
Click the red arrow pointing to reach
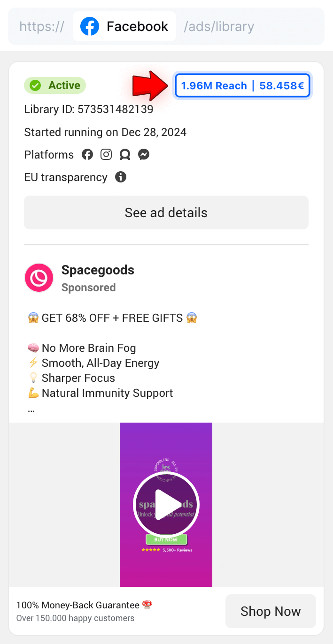[x=150, y=86]
